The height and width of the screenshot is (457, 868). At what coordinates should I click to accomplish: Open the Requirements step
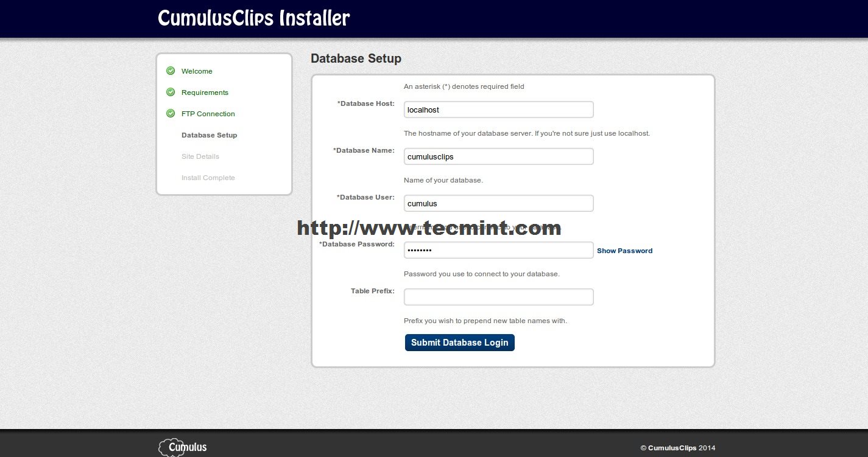(205, 92)
